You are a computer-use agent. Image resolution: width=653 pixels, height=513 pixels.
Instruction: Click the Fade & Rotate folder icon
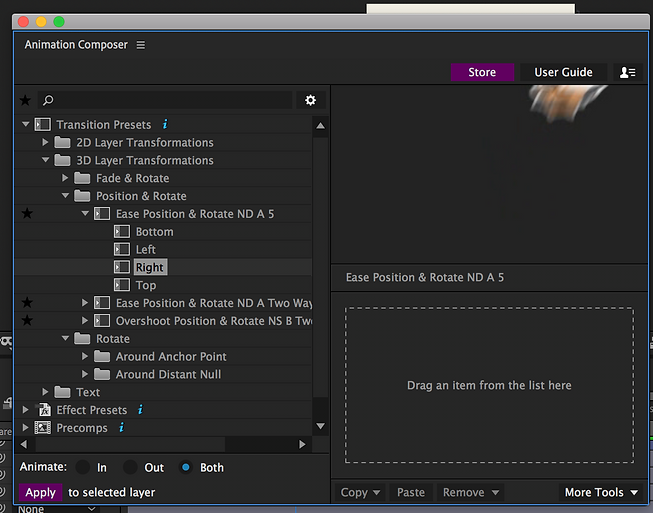(x=82, y=178)
